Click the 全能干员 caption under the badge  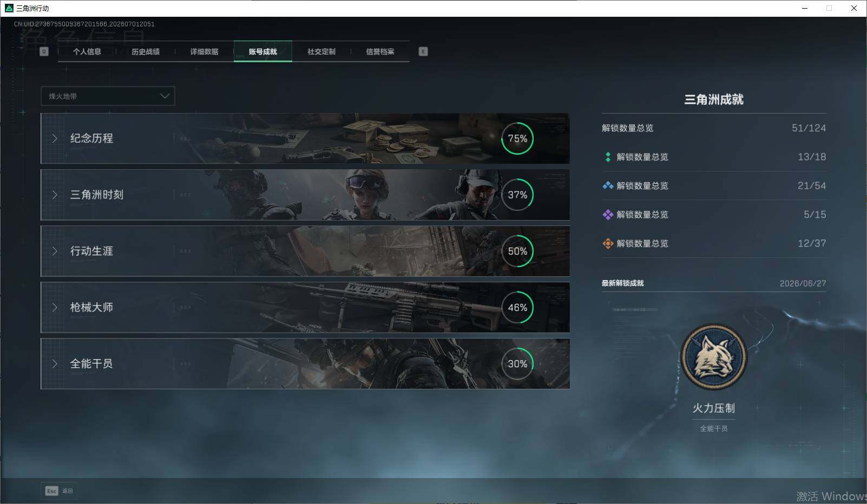tap(714, 428)
